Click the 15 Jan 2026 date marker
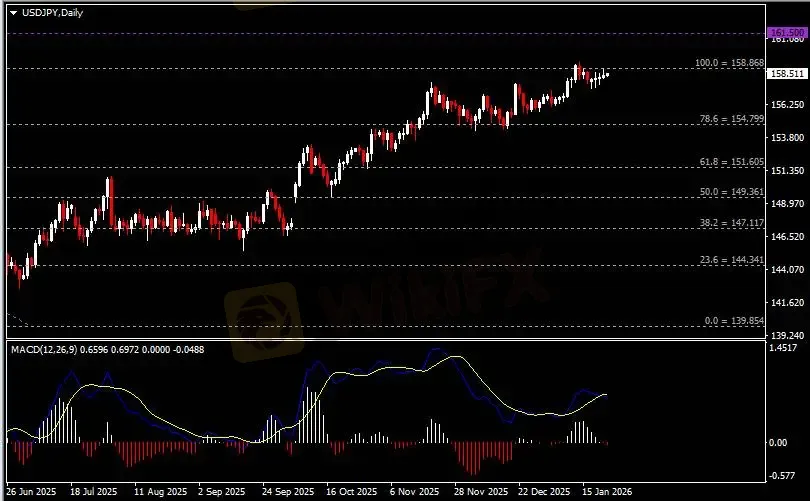Image resolution: width=810 pixels, height=501 pixels. pos(608,492)
